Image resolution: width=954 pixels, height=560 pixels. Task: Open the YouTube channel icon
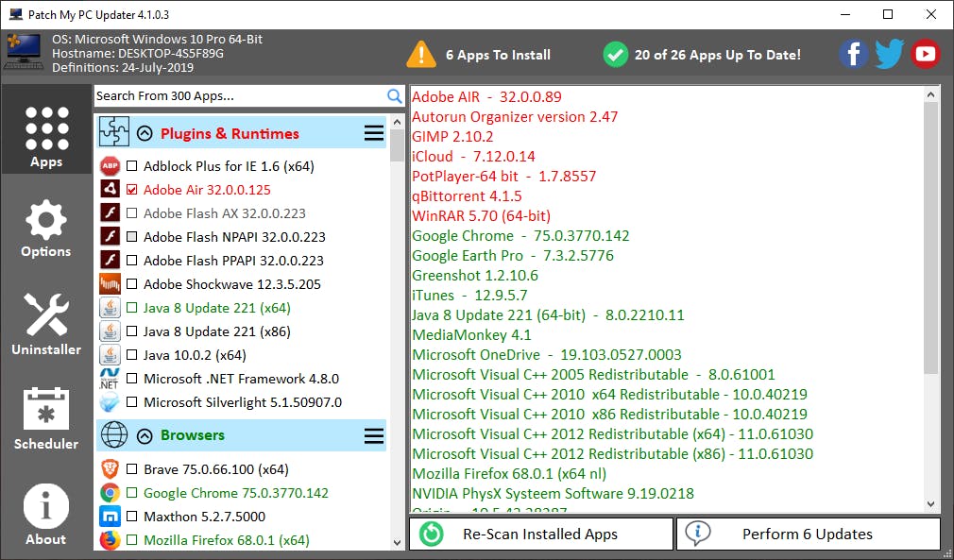pyautogui.click(x=926, y=55)
